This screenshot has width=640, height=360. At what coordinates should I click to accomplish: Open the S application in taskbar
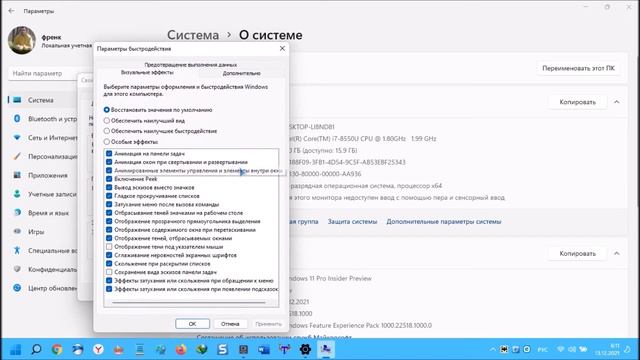point(222,349)
